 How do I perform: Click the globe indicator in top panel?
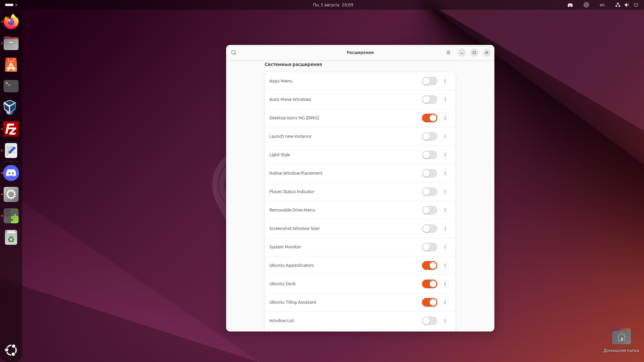coord(586,5)
